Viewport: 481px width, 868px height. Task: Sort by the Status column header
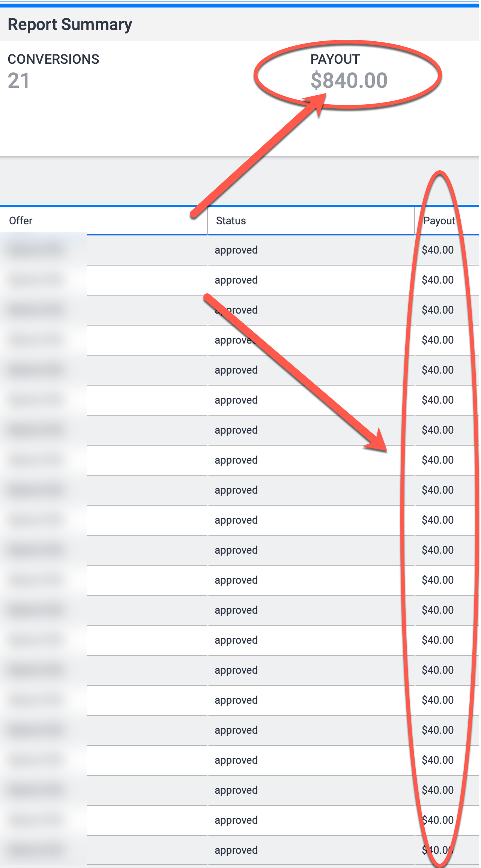tap(231, 221)
